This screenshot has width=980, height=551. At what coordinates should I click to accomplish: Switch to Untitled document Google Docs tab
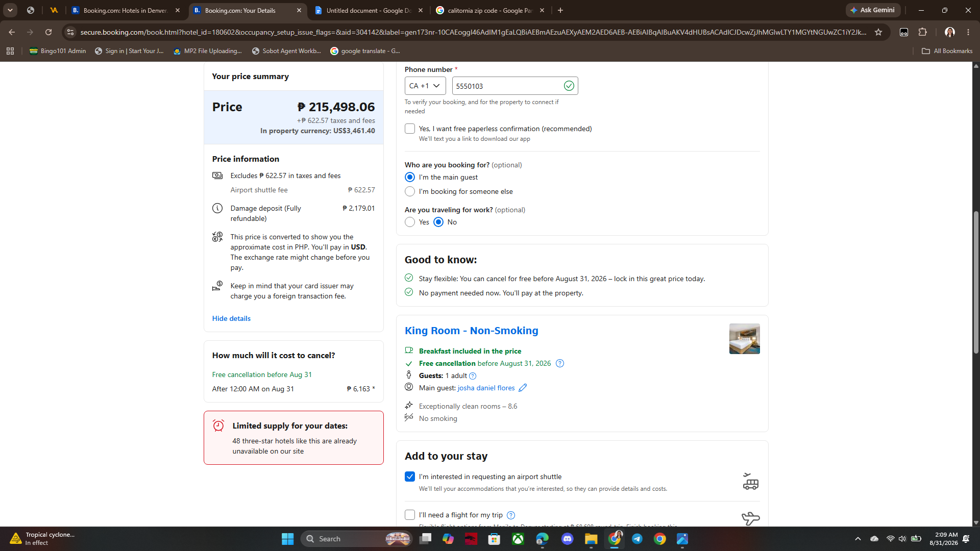coord(369,10)
